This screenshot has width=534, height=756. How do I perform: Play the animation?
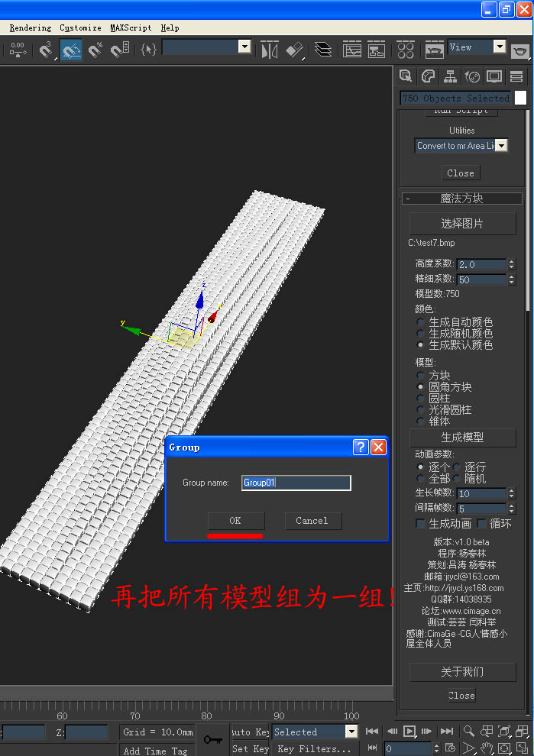click(x=409, y=731)
